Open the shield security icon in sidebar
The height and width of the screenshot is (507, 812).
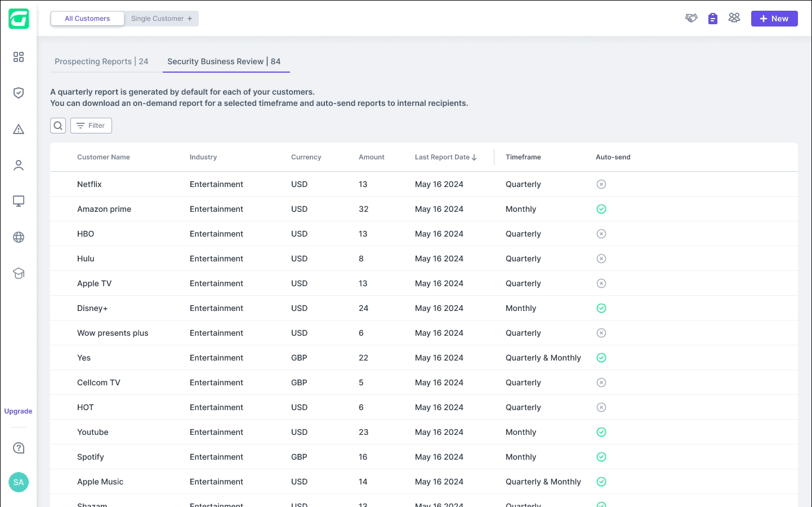[x=19, y=93]
